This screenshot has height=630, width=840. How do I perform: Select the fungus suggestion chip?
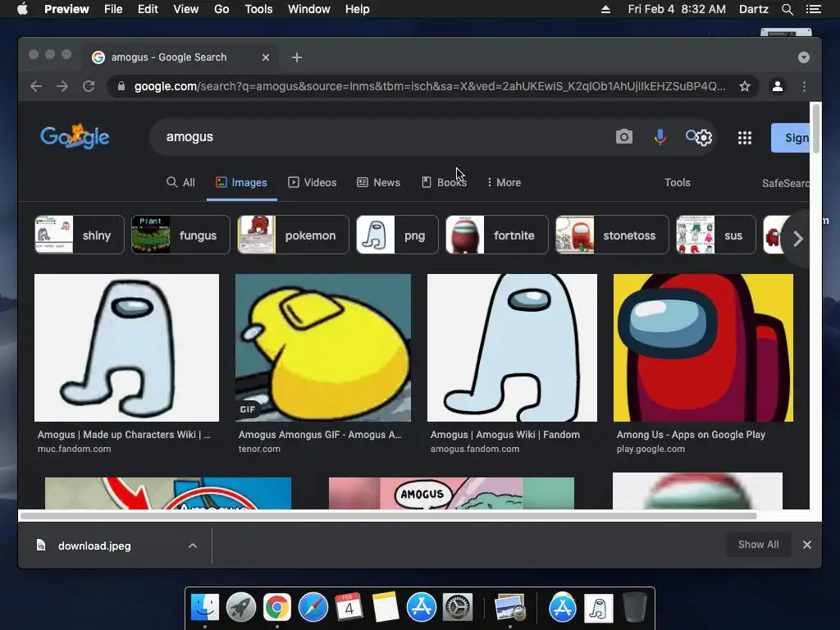180,235
